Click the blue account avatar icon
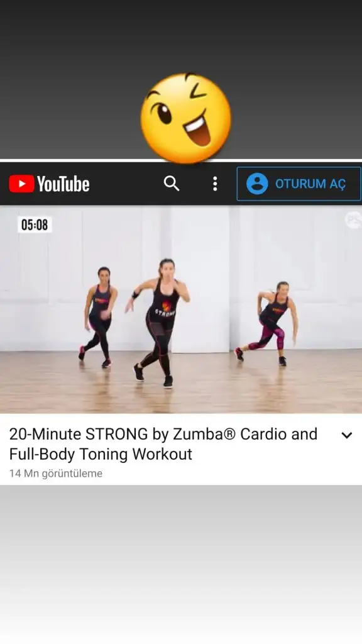 (x=257, y=183)
